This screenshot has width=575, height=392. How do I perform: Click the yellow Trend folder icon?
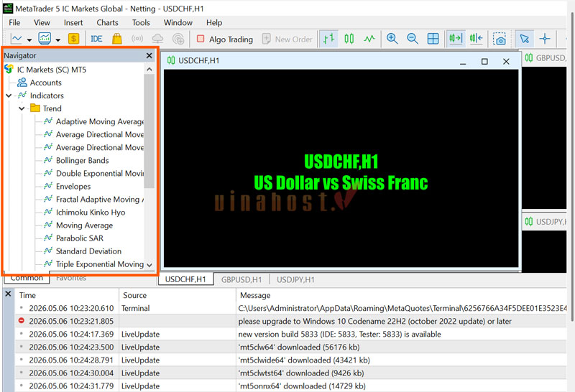[34, 108]
